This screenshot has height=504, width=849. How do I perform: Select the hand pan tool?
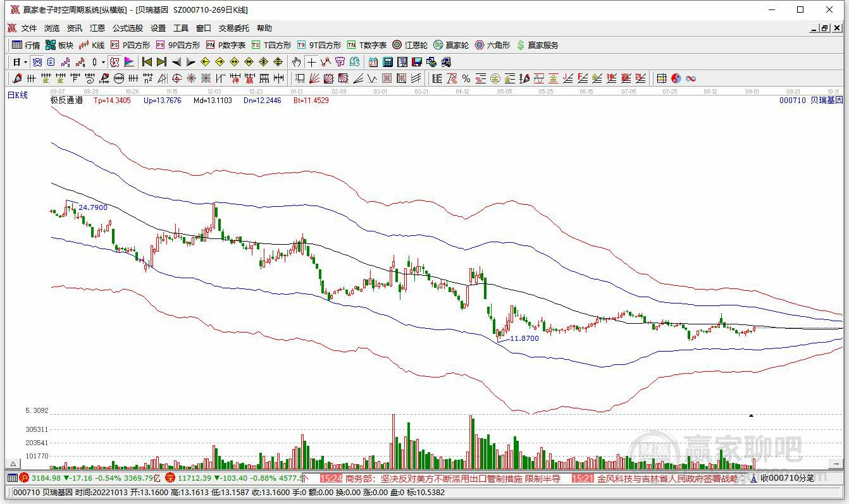pos(296,62)
